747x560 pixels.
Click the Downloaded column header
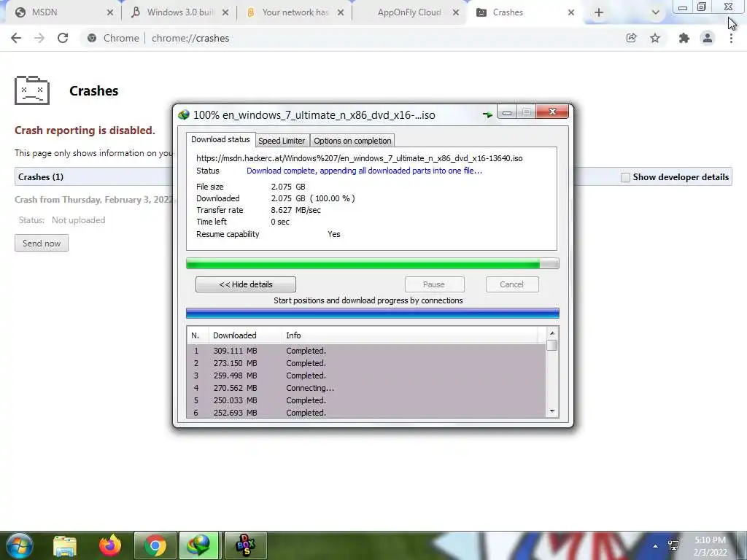(x=245, y=335)
